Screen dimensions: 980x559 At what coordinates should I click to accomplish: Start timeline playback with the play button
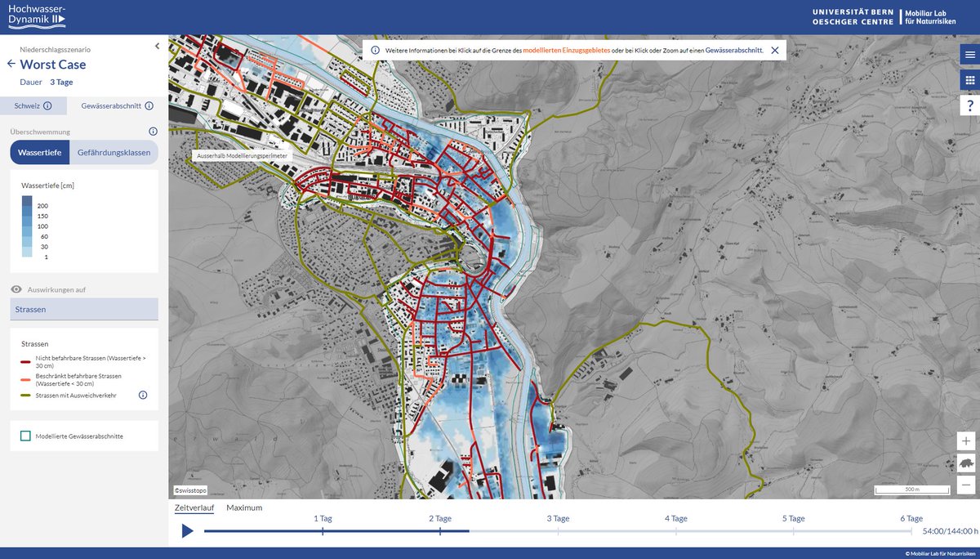pyautogui.click(x=187, y=531)
